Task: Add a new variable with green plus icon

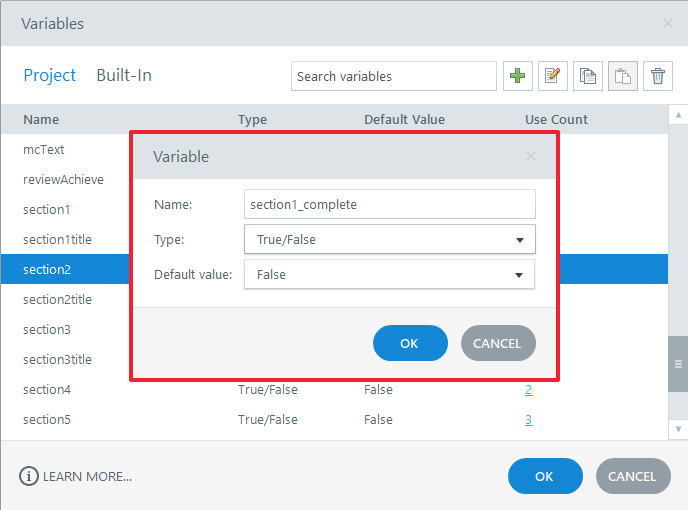Action: (518, 76)
